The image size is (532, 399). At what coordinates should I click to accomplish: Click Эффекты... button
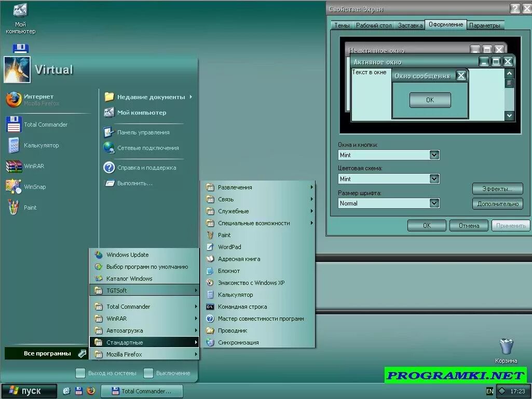pyautogui.click(x=497, y=189)
